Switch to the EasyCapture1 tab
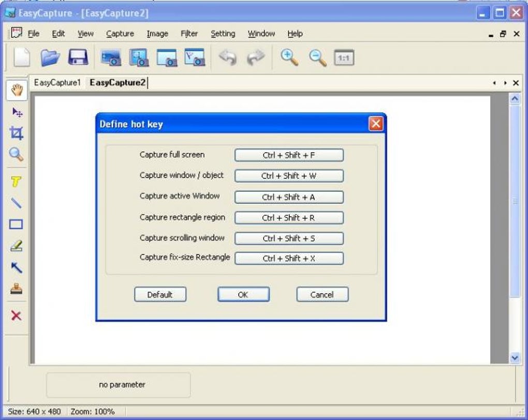This screenshot has width=528, height=420. [57, 82]
